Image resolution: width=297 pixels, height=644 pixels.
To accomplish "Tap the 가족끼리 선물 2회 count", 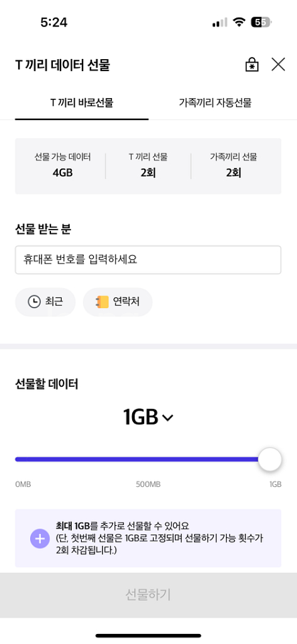I will (233, 165).
